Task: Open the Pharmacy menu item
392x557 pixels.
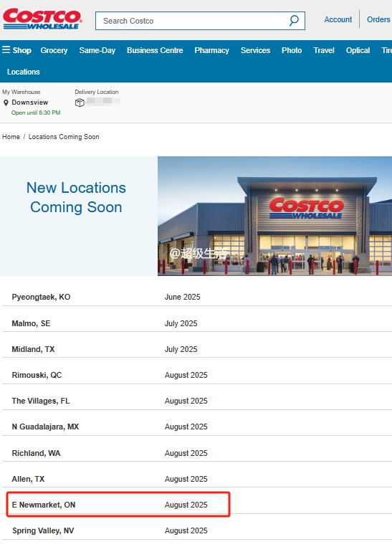Action: (x=211, y=50)
